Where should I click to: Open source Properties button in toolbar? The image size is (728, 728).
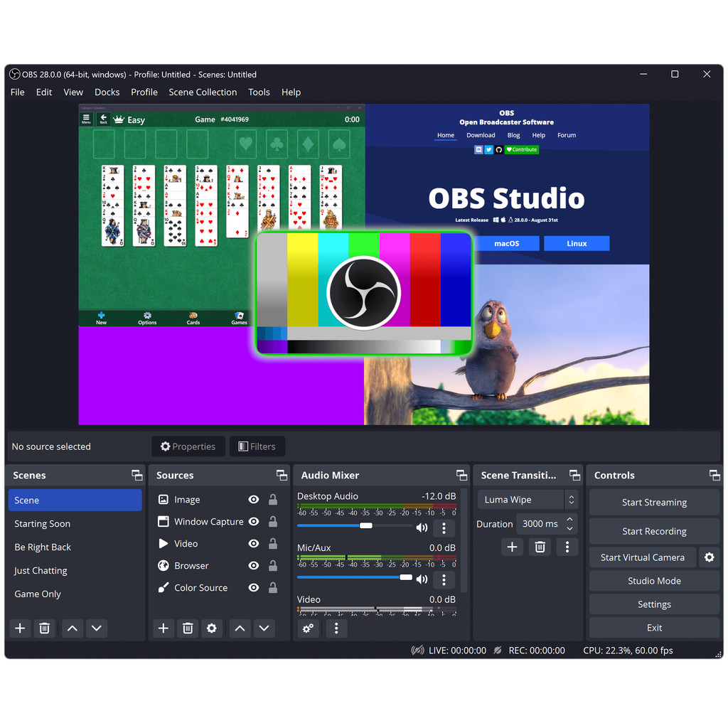pos(188,446)
